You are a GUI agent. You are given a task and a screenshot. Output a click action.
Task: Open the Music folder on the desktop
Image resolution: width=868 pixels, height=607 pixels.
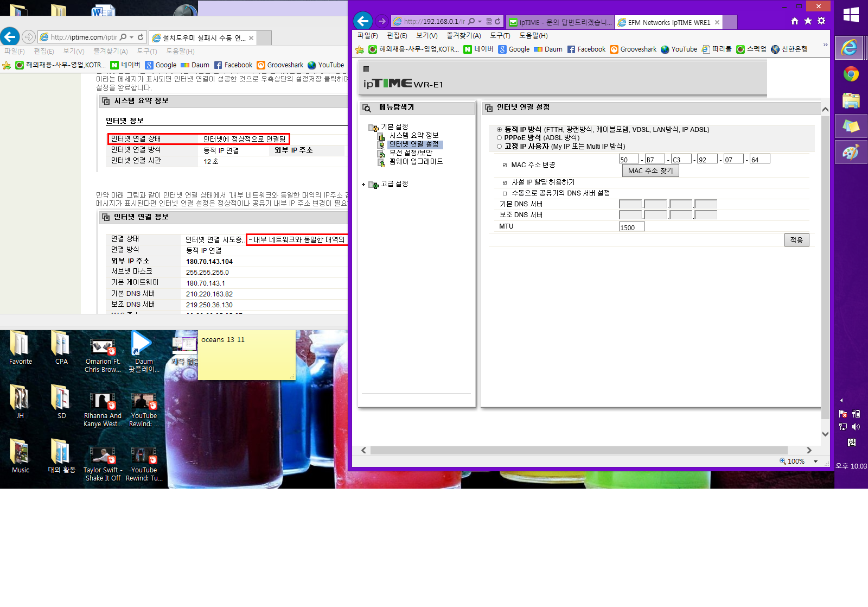coord(20,457)
